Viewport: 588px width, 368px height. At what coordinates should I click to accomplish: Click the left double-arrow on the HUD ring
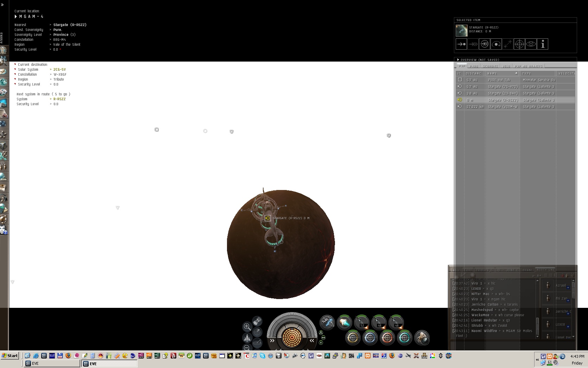272,341
